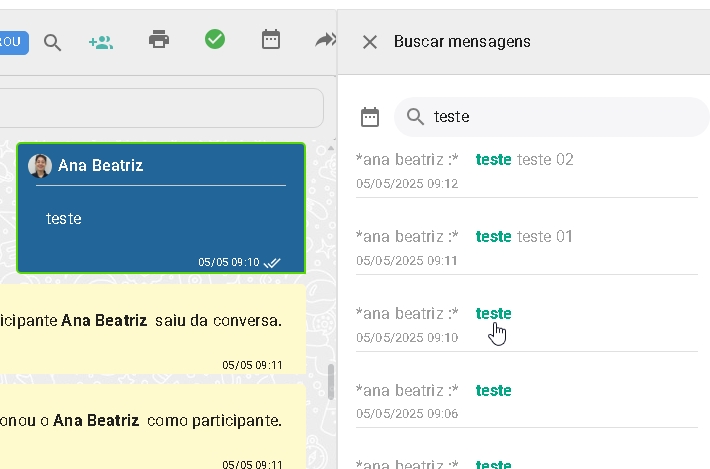Click the green checkmark finish icon
Screen dimensions: 710x469
point(215,39)
